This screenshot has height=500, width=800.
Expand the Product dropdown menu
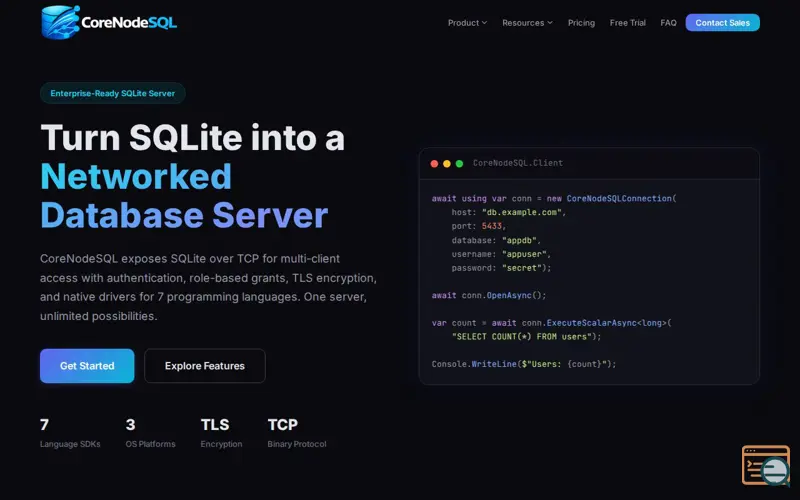pyautogui.click(x=467, y=23)
